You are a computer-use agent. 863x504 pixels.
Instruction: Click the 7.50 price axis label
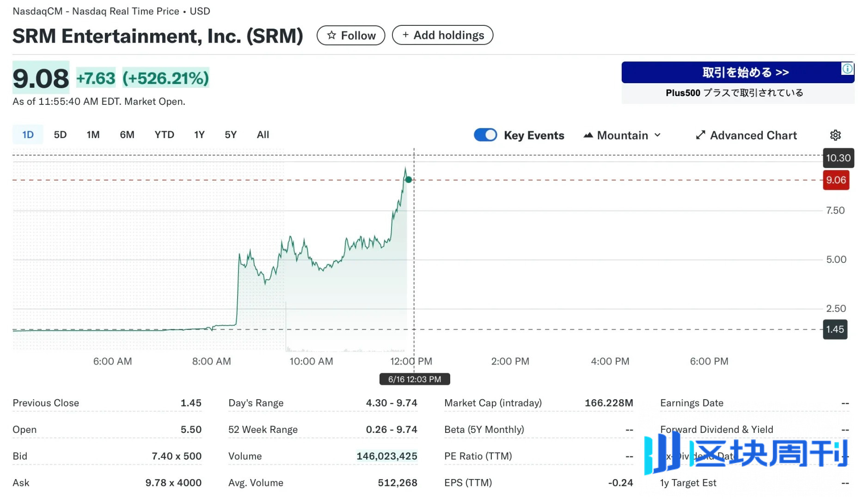[835, 211]
